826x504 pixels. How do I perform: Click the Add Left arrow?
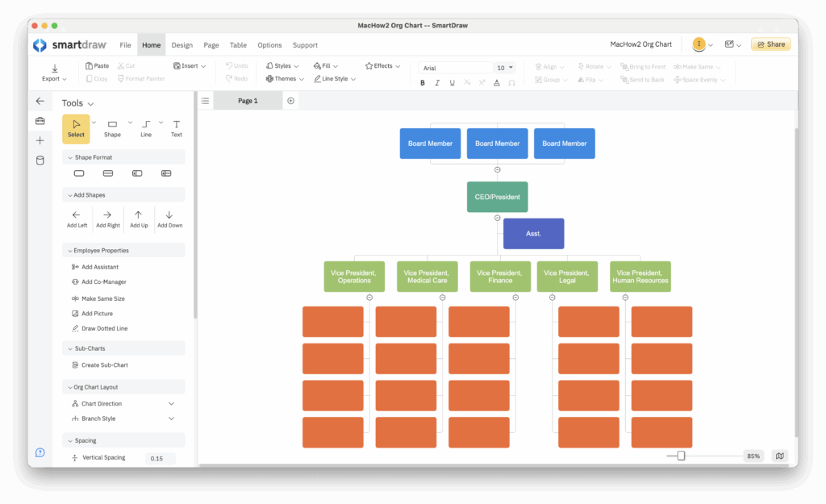77,219
